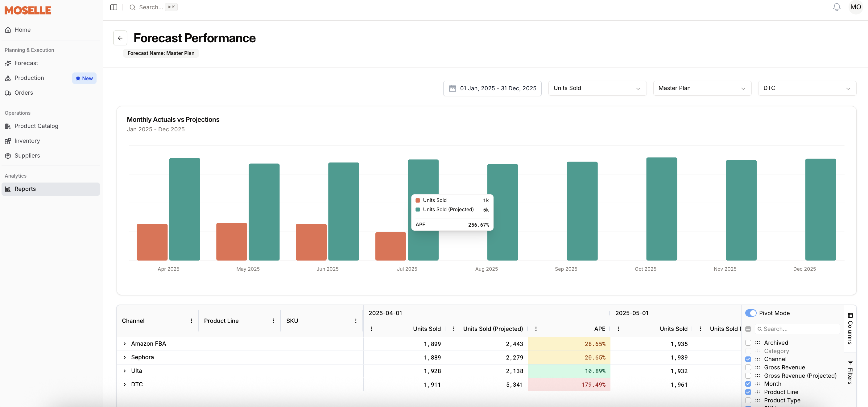Open the calendar date range picker
Viewport: 868px width, 407px height.
tap(492, 88)
